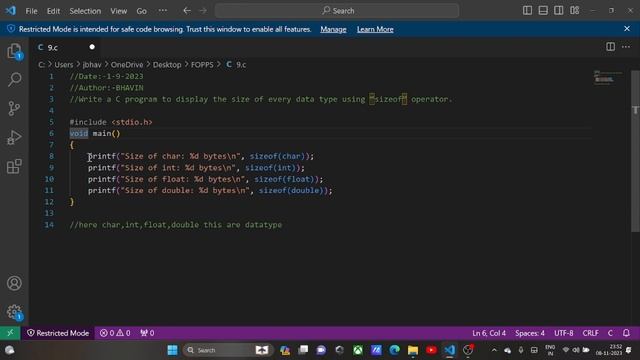
Task: Toggle the secondary side bar layout icon
Action: [x=558, y=11]
